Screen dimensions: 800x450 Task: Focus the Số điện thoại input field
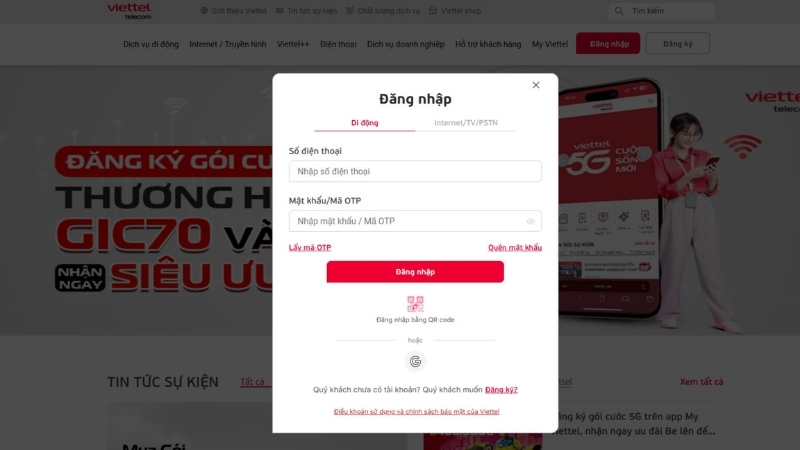(415, 171)
